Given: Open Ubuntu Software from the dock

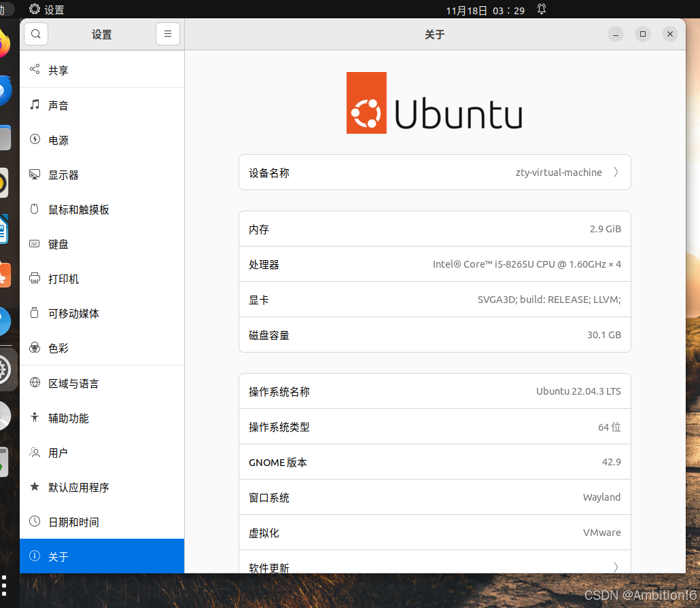Looking at the screenshot, I should coord(5,275).
